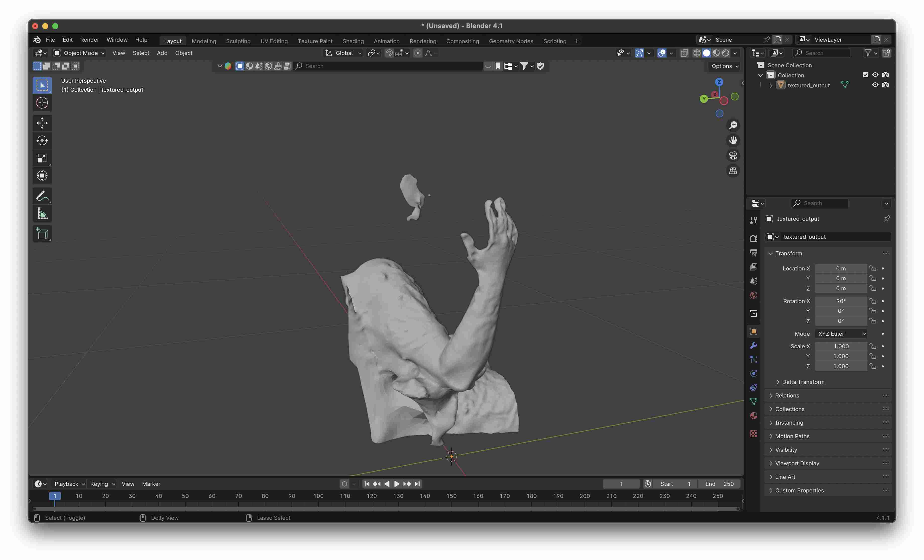Open the World properties tab
This screenshot has height=560, width=924.
(753, 295)
